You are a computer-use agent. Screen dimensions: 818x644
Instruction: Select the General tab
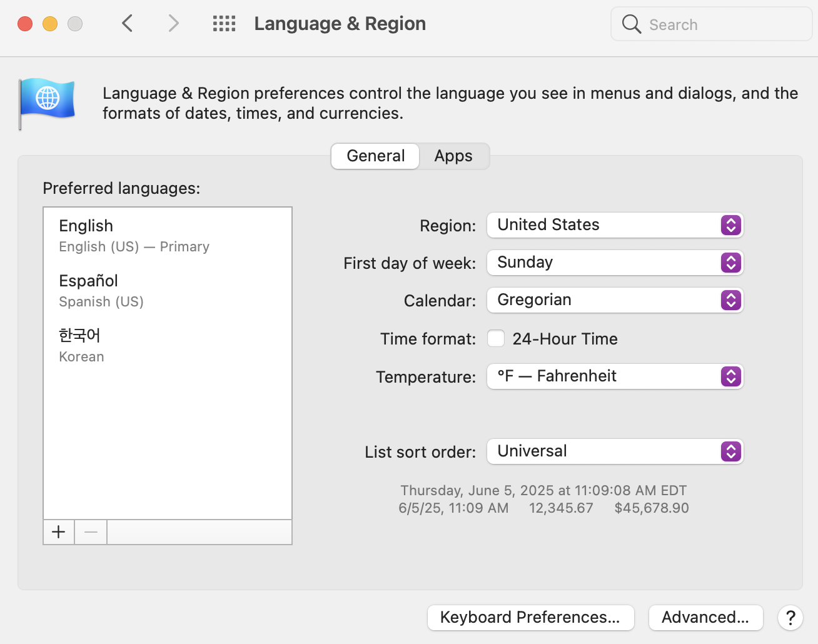click(x=375, y=156)
